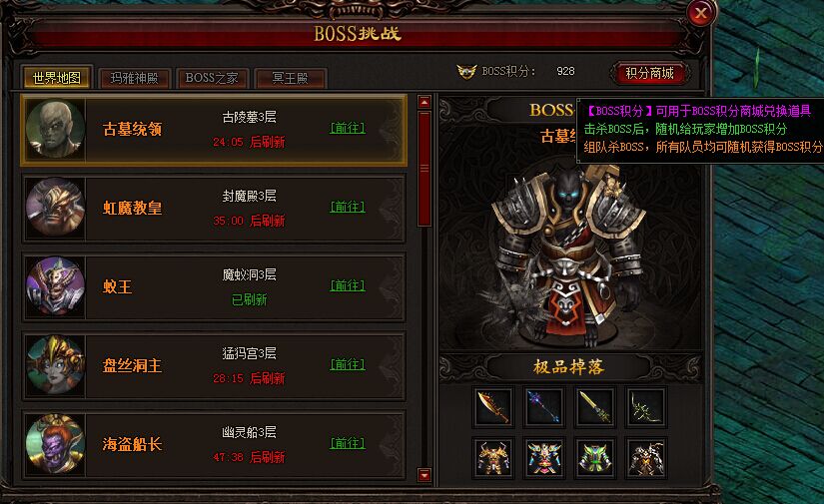Click 前往 link for 虹魔教皇
Viewport: 824px width, 504px height.
348,207
